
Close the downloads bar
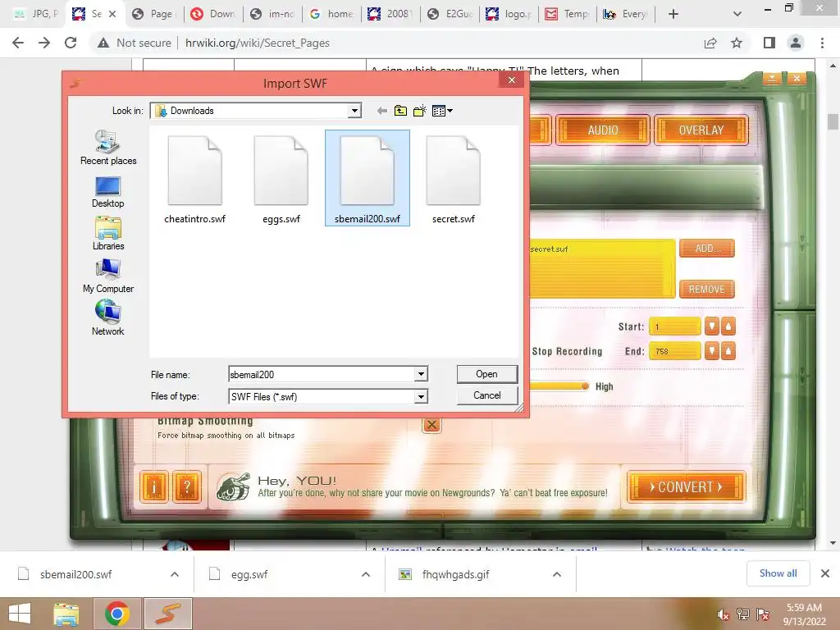point(825,573)
